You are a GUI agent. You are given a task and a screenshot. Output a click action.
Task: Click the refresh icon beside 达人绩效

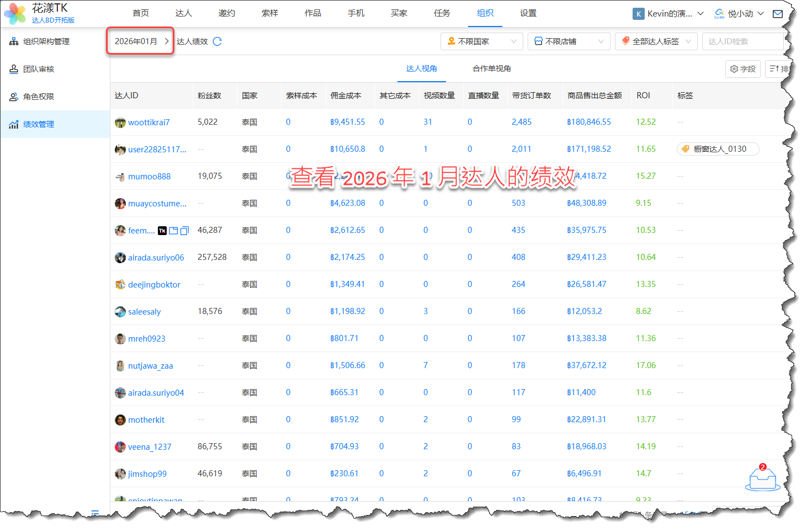[217, 41]
